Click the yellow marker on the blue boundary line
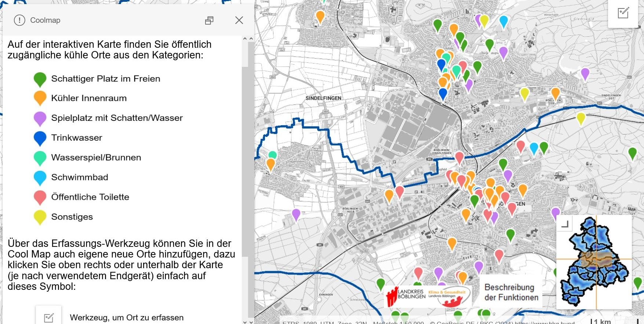The height and width of the screenshot is (324, 644). point(581,118)
